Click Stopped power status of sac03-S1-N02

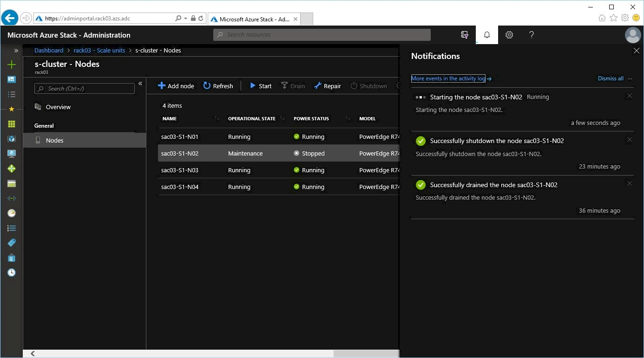309,154
